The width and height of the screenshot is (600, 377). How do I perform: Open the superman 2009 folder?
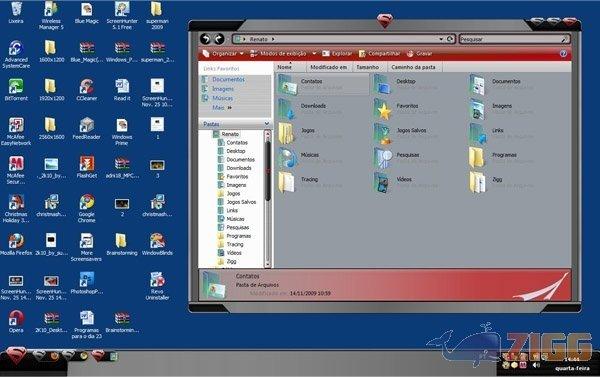pyautogui.click(x=157, y=15)
